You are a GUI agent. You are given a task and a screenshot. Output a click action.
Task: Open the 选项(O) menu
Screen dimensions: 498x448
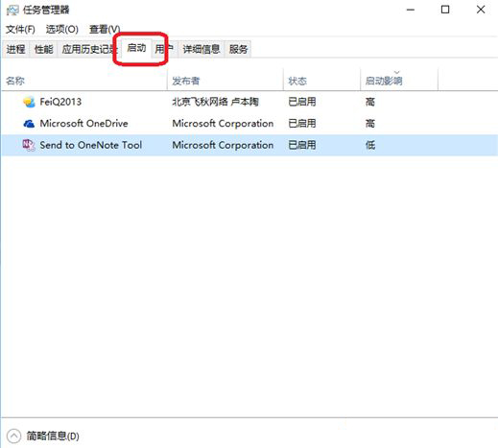click(x=62, y=30)
